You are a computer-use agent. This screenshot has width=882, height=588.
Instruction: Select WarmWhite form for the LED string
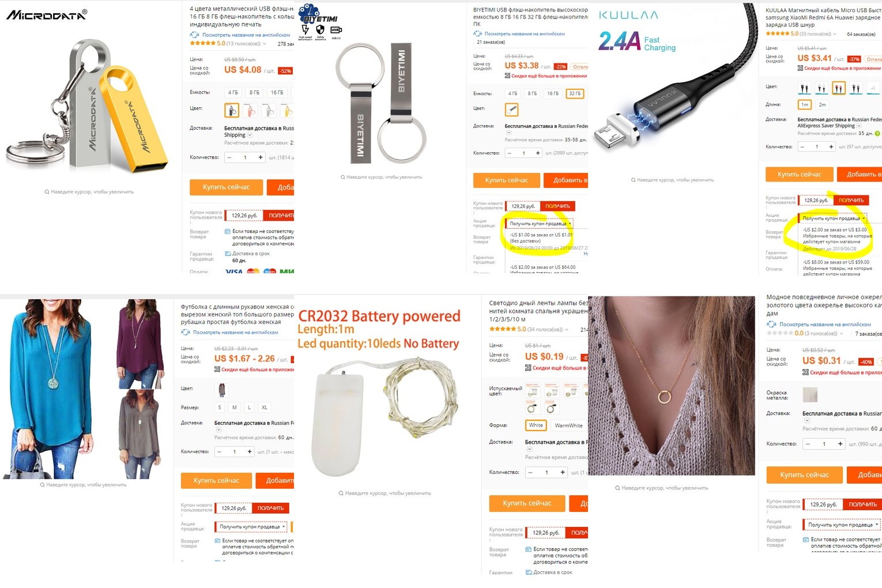point(568,425)
